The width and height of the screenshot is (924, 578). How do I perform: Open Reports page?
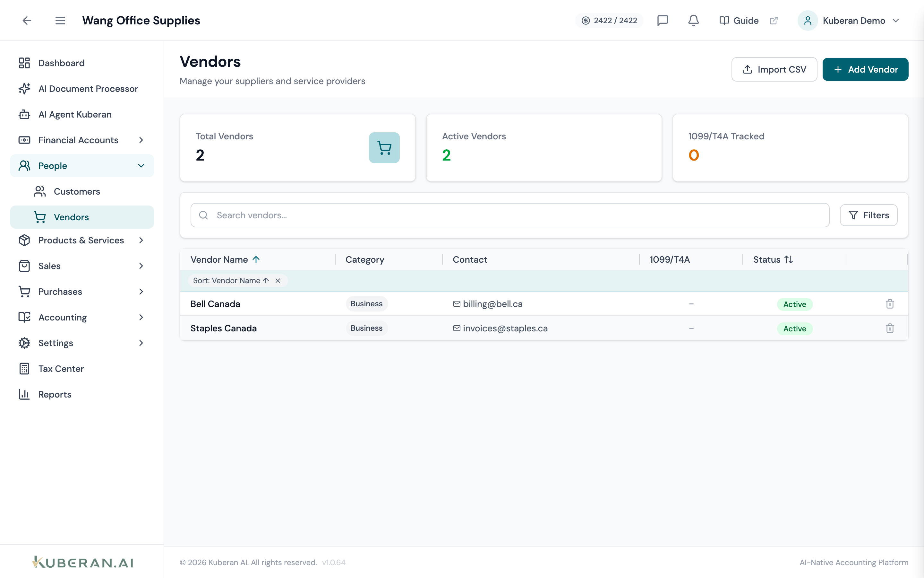[82, 394]
